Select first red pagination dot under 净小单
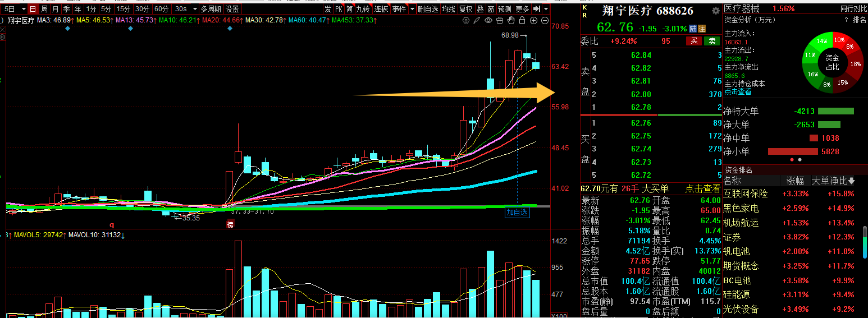The height and width of the screenshot is (318, 868). pos(792,160)
